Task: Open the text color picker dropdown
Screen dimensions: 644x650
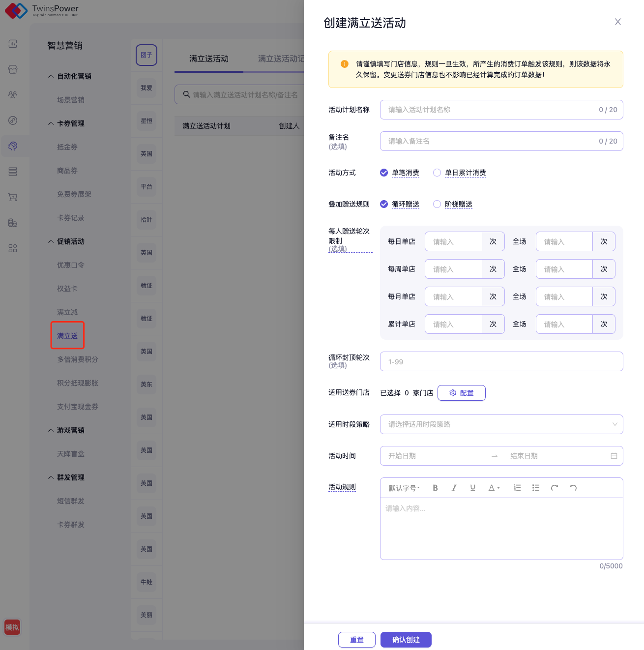Action: point(494,488)
